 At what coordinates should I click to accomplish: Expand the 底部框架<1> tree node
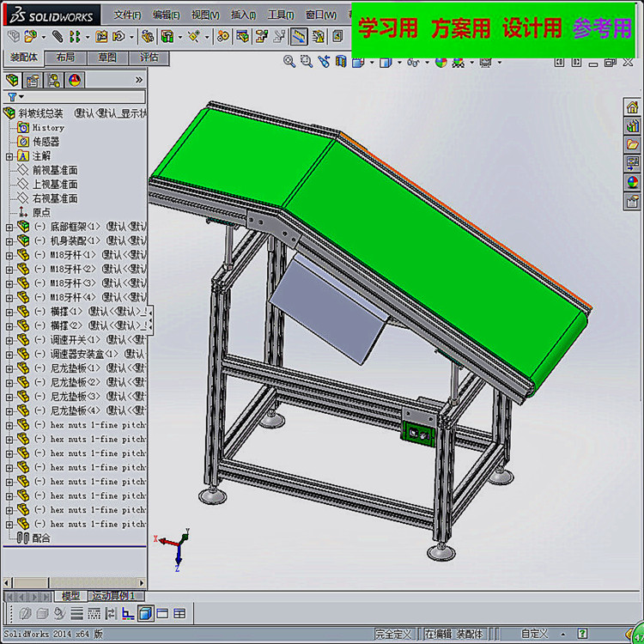9,228
